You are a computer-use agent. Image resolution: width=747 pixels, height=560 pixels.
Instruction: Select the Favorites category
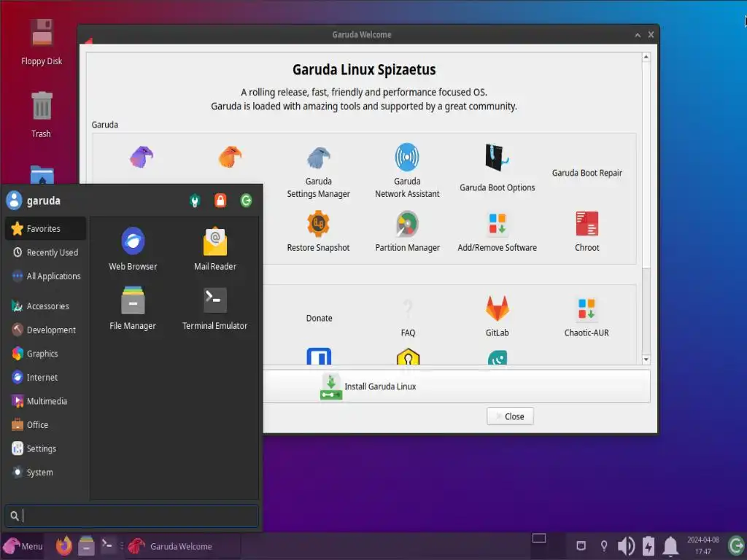tap(46, 228)
